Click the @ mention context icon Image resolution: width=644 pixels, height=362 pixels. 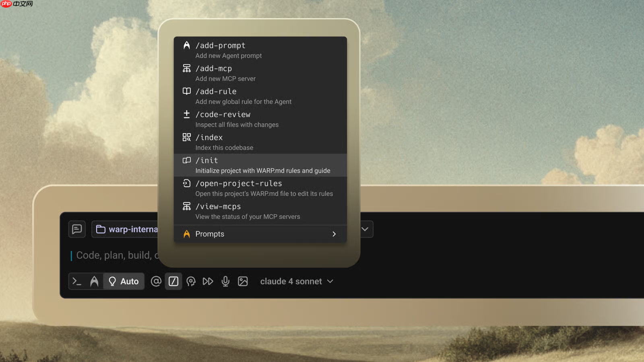pyautogui.click(x=156, y=281)
